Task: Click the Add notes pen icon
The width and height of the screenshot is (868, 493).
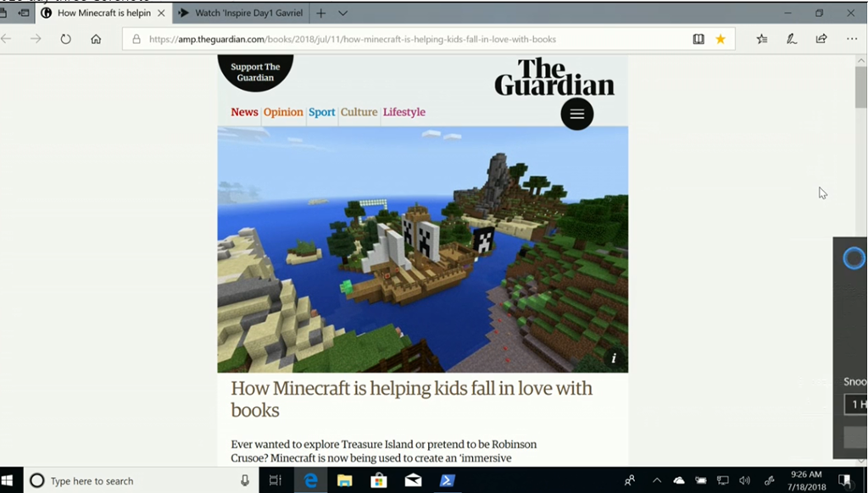Action: tap(791, 39)
